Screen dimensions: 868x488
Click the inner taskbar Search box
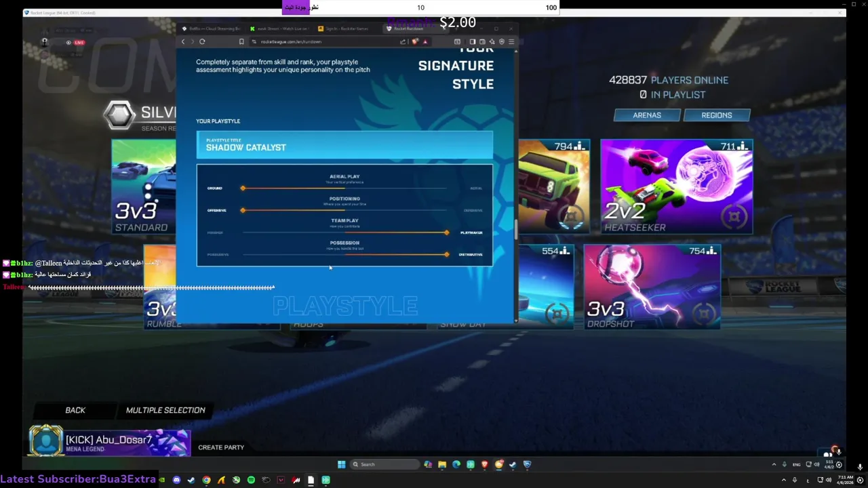click(384, 464)
